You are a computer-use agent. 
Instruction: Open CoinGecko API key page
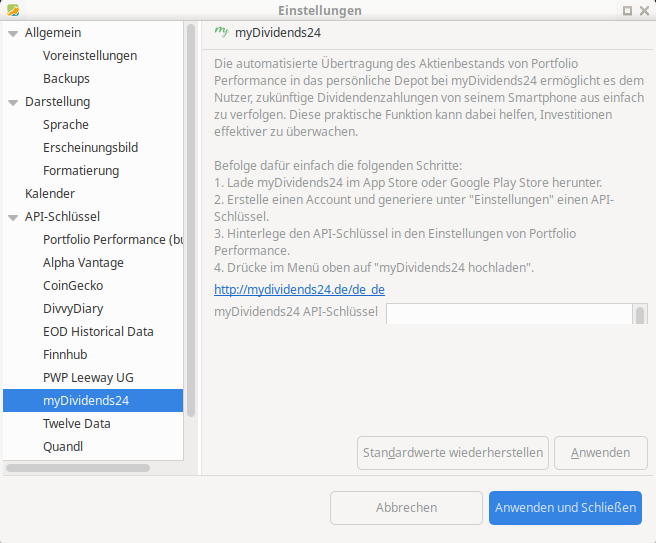pyautogui.click(x=73, y=286)
